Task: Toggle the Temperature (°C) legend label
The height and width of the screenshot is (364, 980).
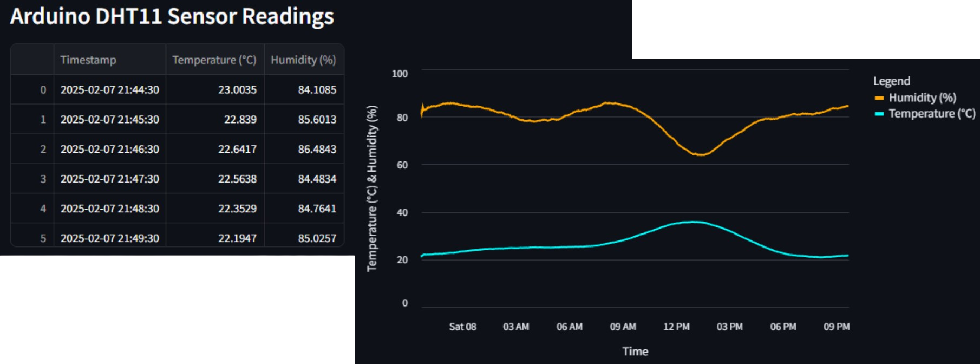Action: click(x=931, y=114)
